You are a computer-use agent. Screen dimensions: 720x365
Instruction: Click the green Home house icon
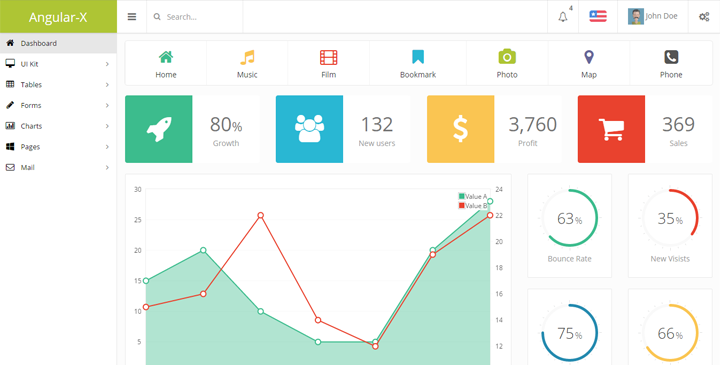coord(166,57)
